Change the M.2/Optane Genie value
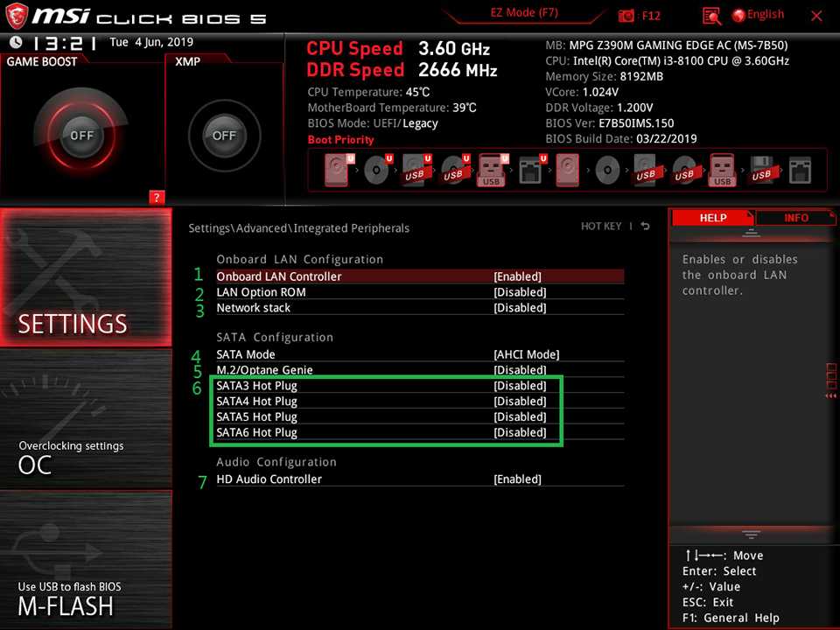Screen dimensions: 840x630 (519, 370)
